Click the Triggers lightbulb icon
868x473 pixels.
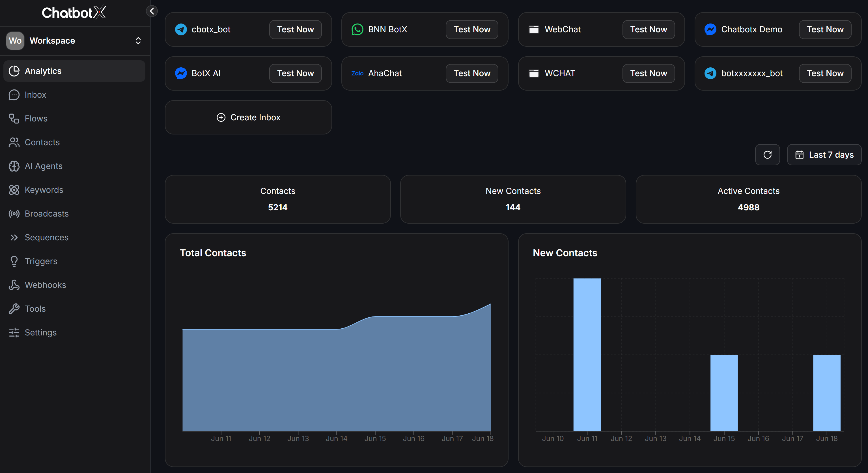[14, 261]
